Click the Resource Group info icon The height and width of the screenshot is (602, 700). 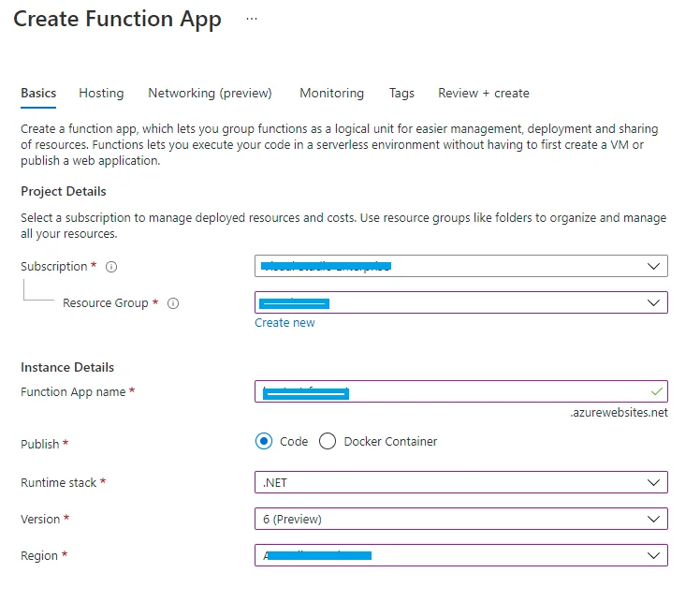tap(173, 303)
